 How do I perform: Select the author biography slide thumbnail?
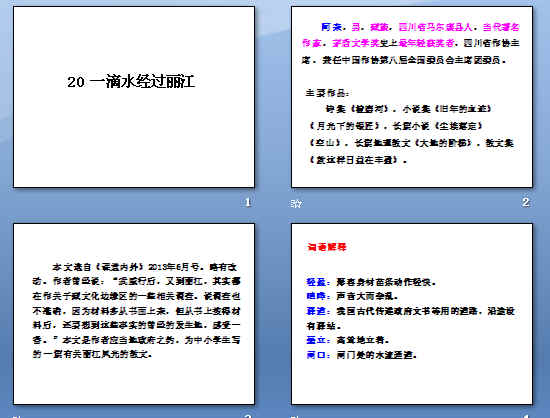[412, 97]
